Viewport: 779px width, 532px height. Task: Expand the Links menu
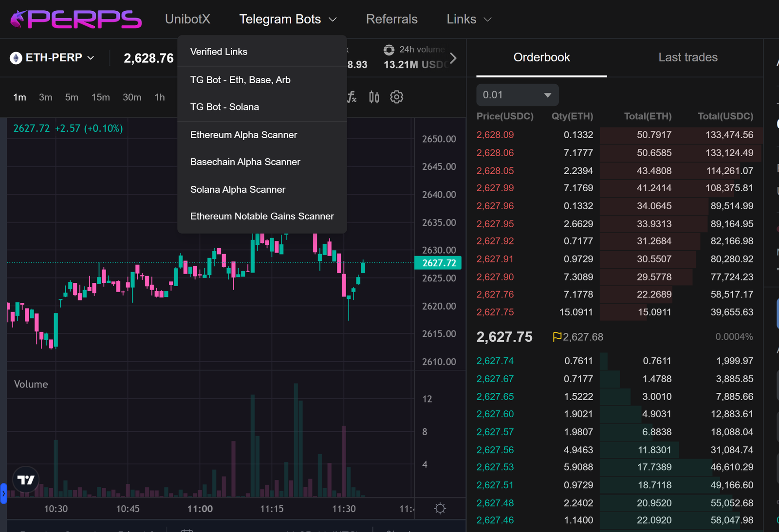click(x=469, y=19)
